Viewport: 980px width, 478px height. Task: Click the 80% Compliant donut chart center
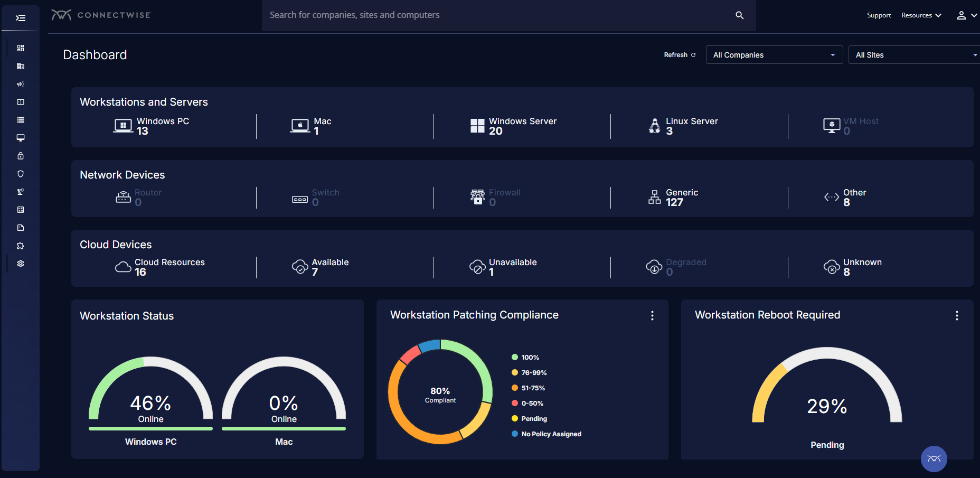click(440, 394)
